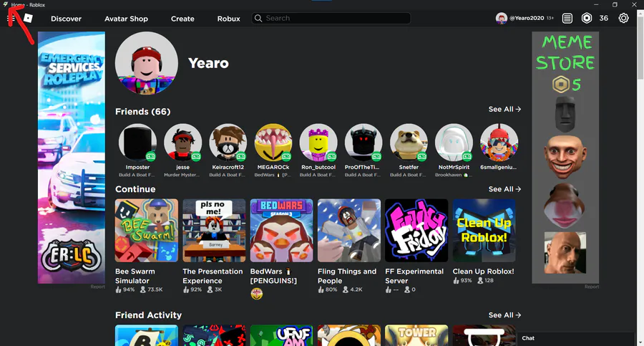Open friend 6smallgeniu... avatar
644x346 pixels.
tap(499, 143)
